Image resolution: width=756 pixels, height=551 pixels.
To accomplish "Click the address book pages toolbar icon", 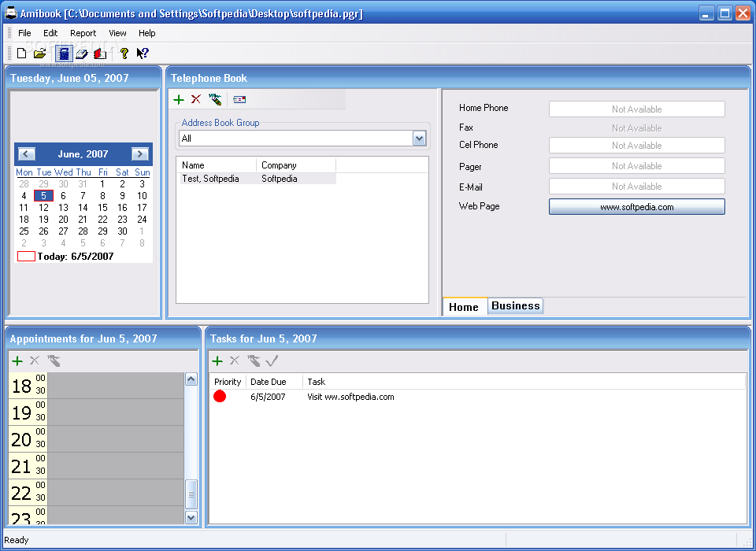I will [81, 54].
